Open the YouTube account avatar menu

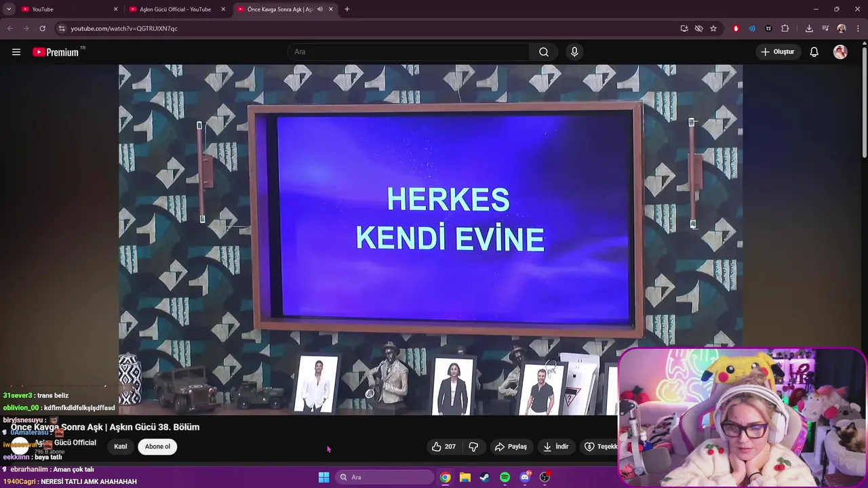[x=840, y=52]
